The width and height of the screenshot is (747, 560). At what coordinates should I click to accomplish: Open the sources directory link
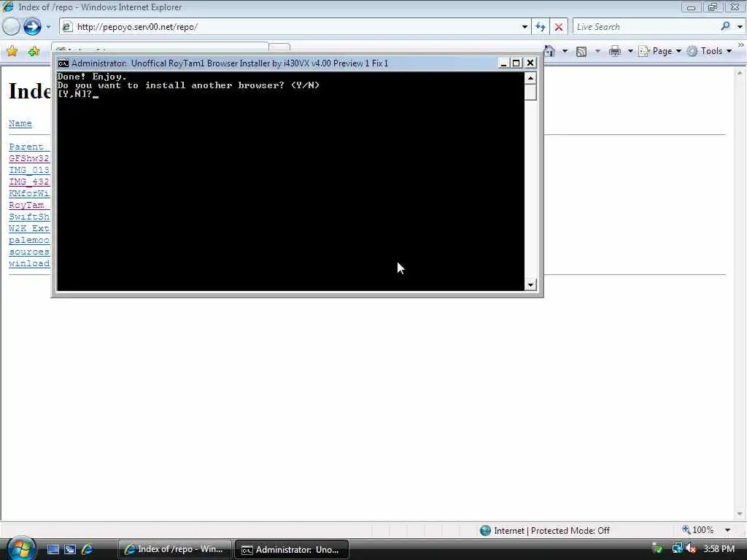29,252
